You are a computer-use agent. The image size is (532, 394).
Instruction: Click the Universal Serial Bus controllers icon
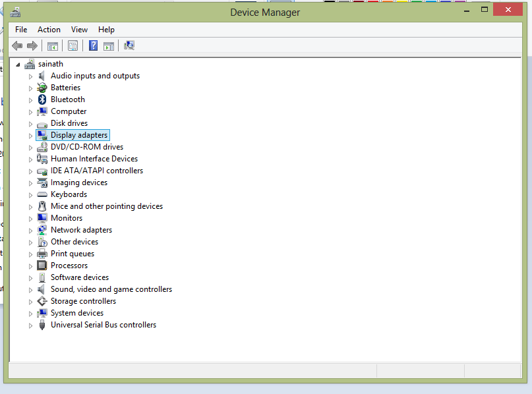click(42, 325)
